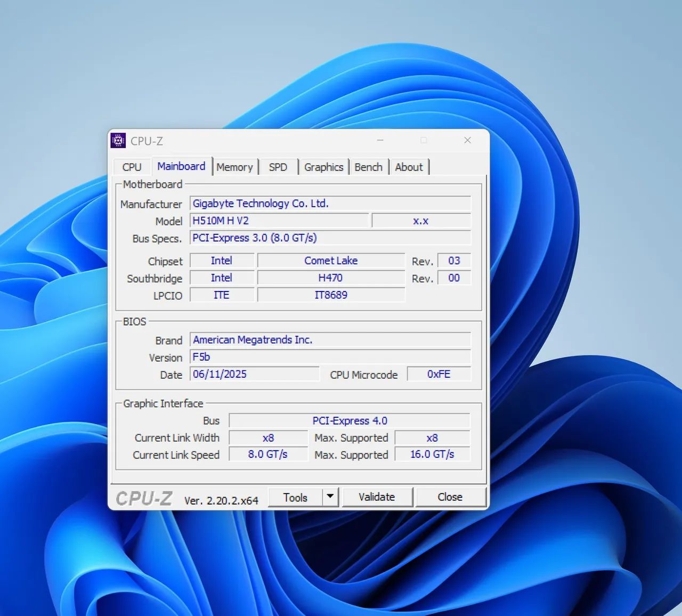Open the Graphics tab
682x616 pixels.
323,167
